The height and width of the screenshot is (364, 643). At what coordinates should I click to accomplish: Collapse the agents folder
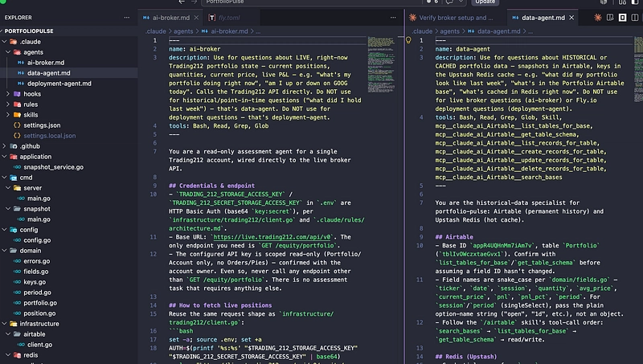point(8,52)
